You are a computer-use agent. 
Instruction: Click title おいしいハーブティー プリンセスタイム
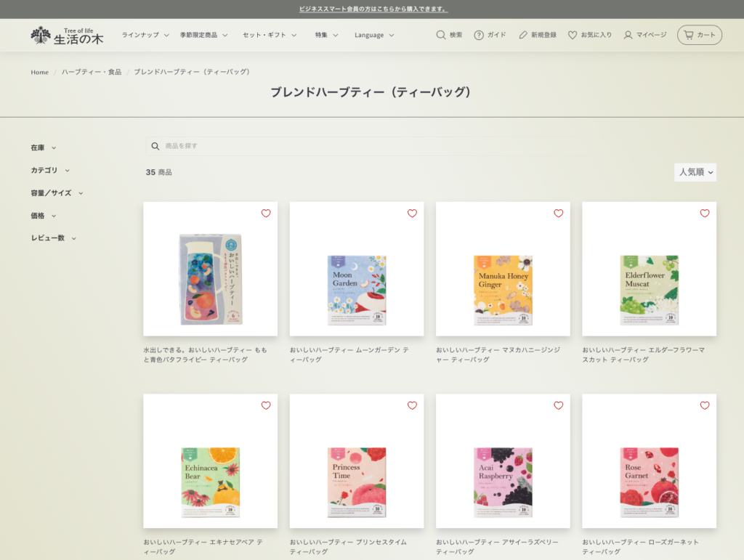[348, 547]
